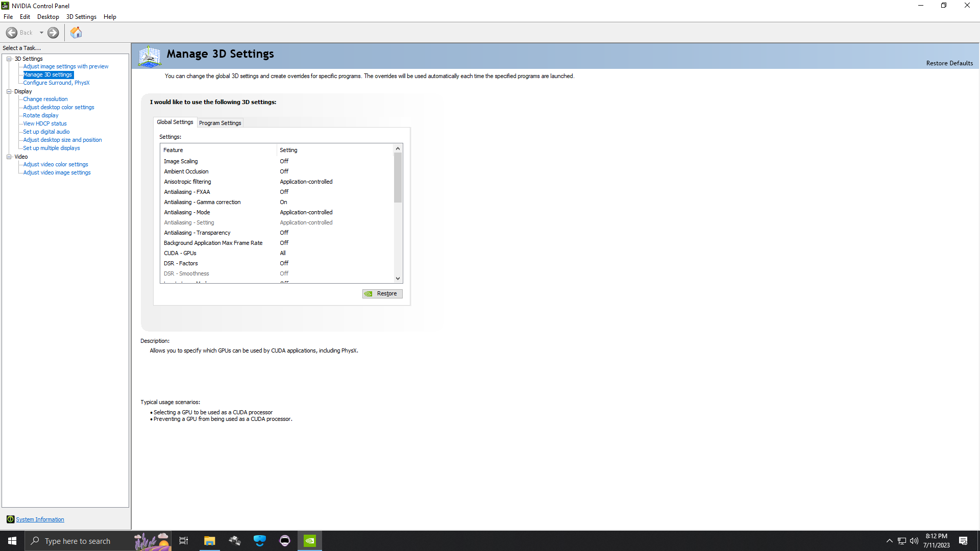
Task: Open the Windows Start menu
Action: pyautogui.click(x=12, y=541)
